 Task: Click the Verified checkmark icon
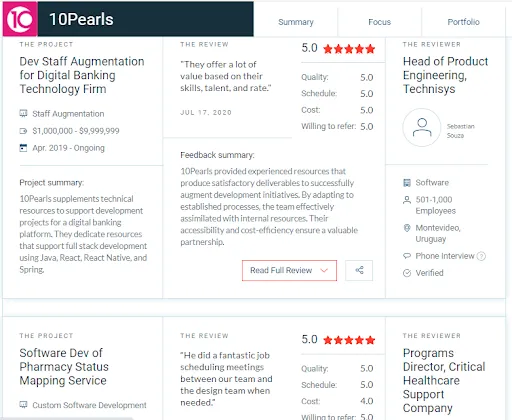point(407,273)
